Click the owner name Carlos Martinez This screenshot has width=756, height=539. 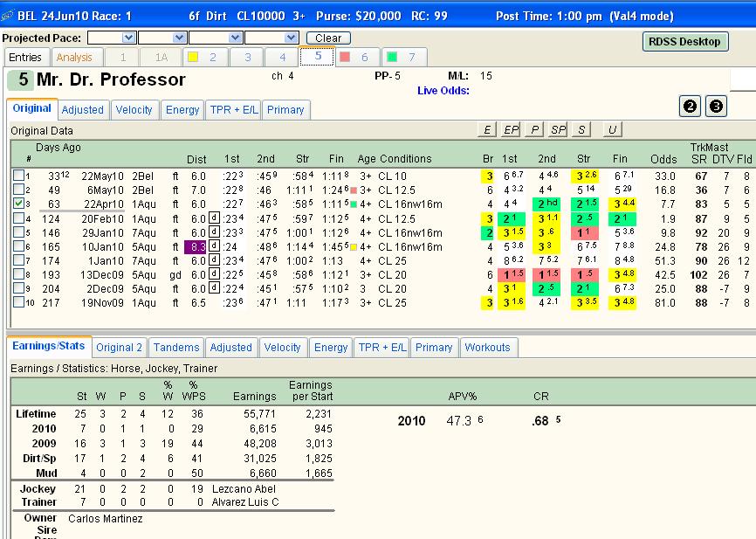coord(105,518)
